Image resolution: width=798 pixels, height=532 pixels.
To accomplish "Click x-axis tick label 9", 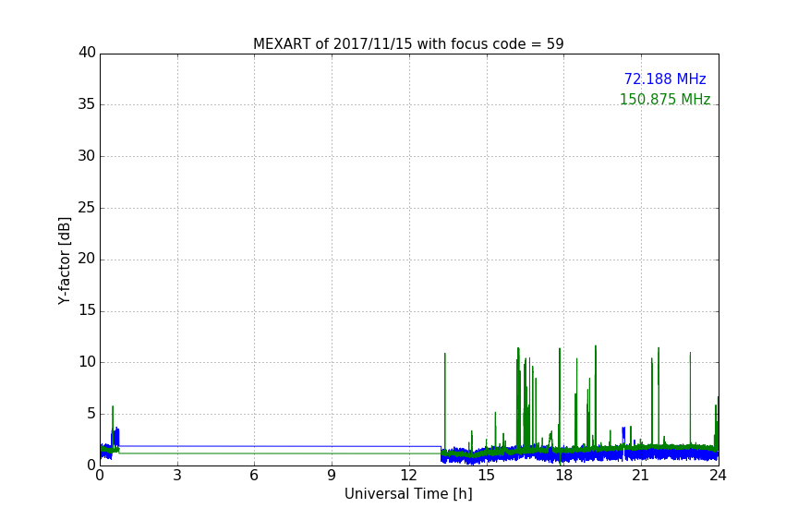I will (x=332, y=476).
